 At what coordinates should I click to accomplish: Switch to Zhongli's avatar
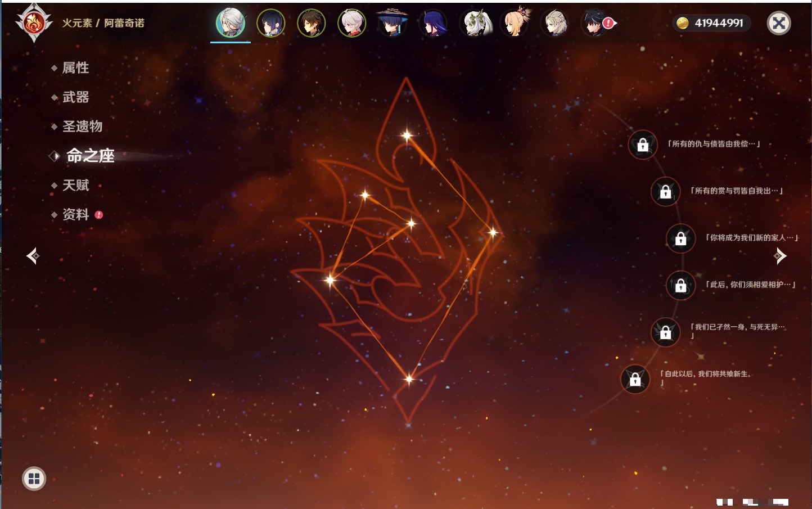pyautogui.click(x=312, y=23)
